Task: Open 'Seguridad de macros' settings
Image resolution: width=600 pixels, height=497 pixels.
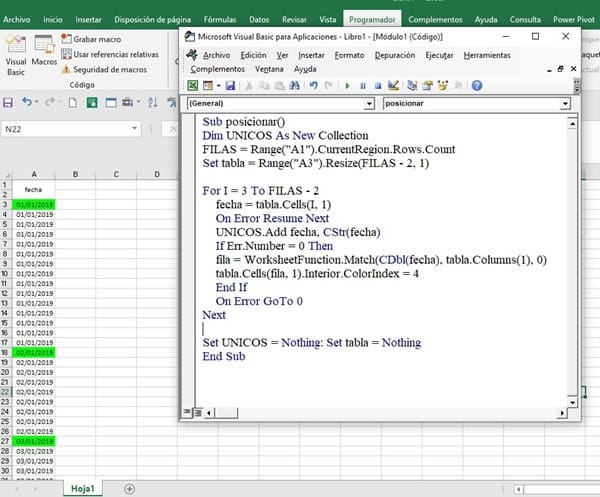Action: pos(106,69)
